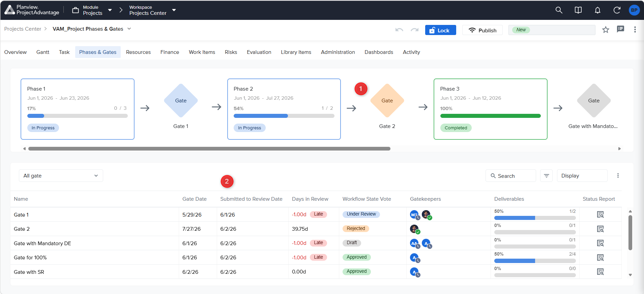Viewport: 644px width, 294px height.
Task: Open the notifications bell icon
Action: click(x=597, y=10)
